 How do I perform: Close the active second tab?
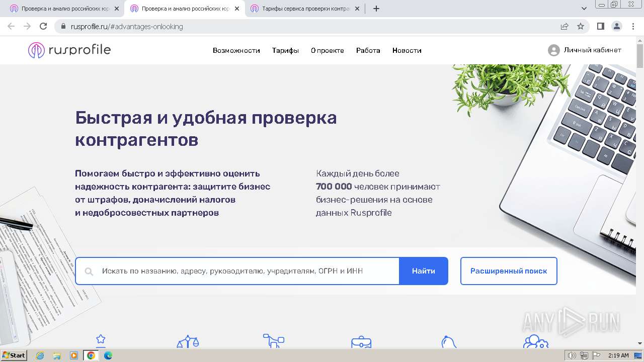click(237, 9)
